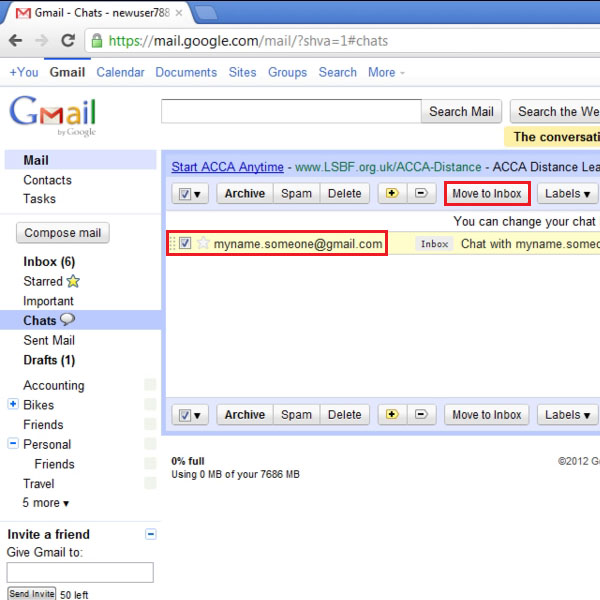
Task: Click the chat bubble icon beside Chats
Action: (68, 319)
